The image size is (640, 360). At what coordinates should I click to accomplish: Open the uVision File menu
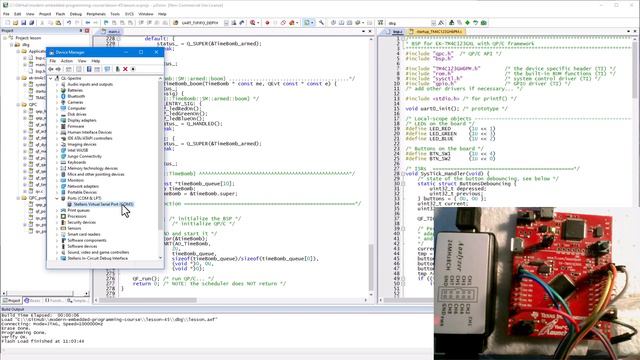coord(6,14)
